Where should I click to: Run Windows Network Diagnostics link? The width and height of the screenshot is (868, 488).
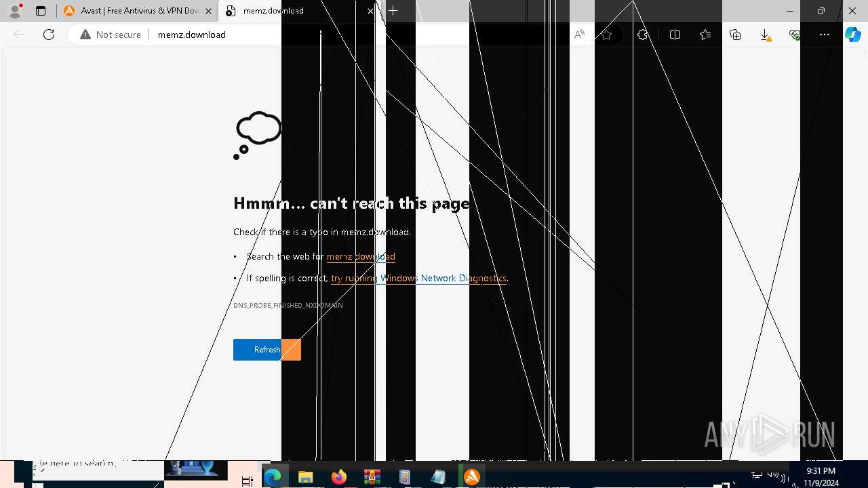[418, 278]
